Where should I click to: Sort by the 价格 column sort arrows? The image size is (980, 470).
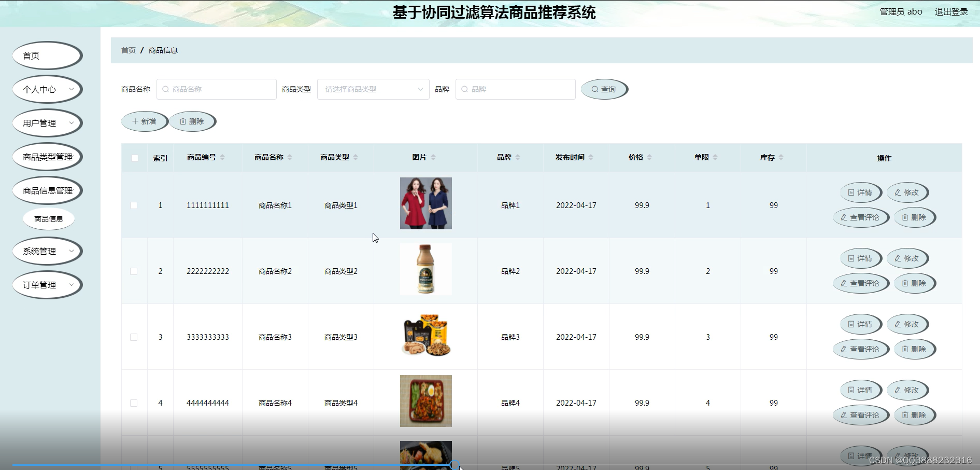tap(649, 157)
